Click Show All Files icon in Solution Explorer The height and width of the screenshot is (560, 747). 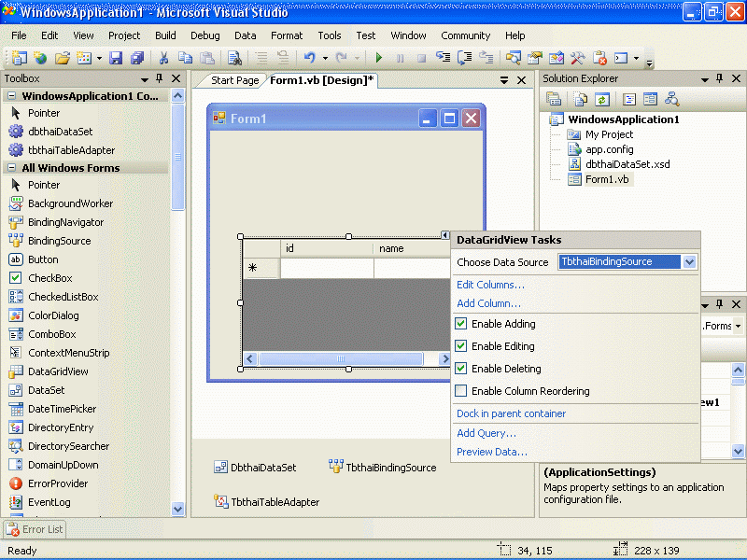click(x=580, y=99)
